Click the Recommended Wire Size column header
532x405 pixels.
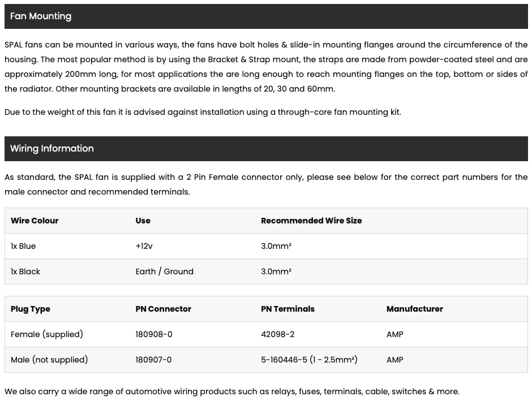pos(311,221)
